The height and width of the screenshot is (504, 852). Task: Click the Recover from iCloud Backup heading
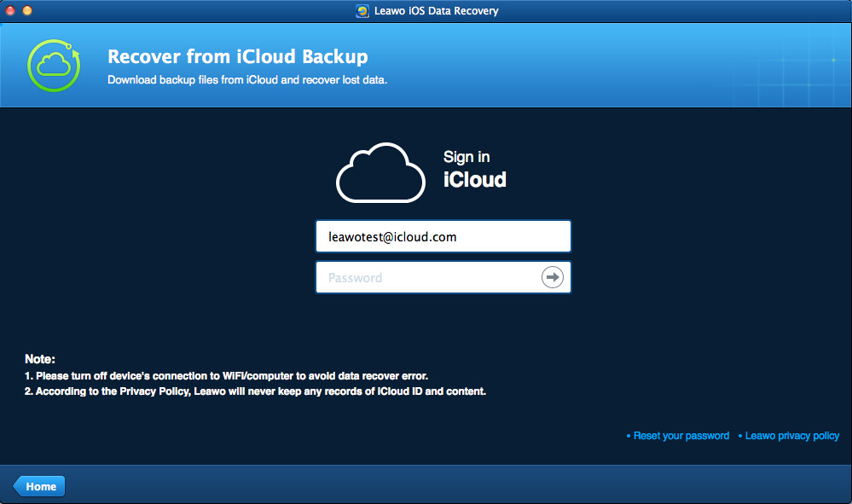tap(237, 57)
